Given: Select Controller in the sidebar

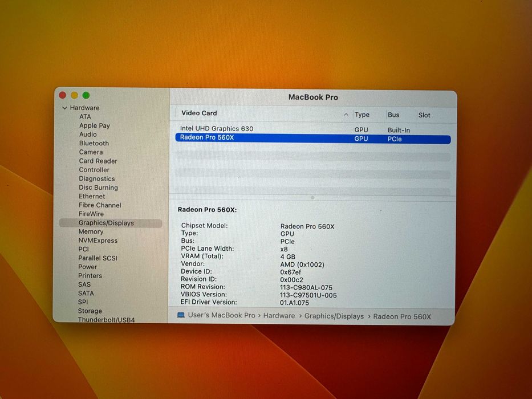Looking at the screenshot, I should pyautogui.click(x=94, y=170).
